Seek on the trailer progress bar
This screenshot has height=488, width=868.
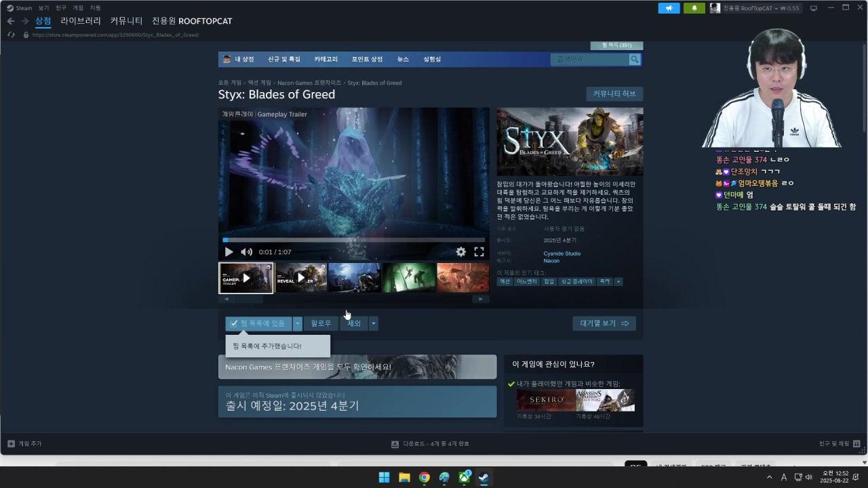(354, 239)
